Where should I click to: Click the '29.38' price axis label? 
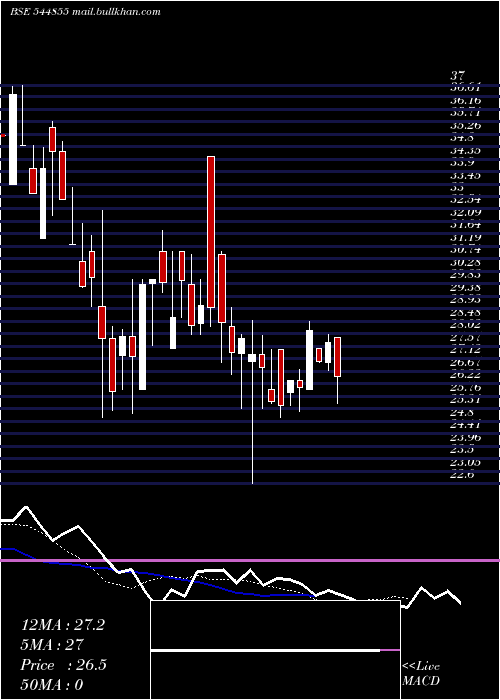466,288
